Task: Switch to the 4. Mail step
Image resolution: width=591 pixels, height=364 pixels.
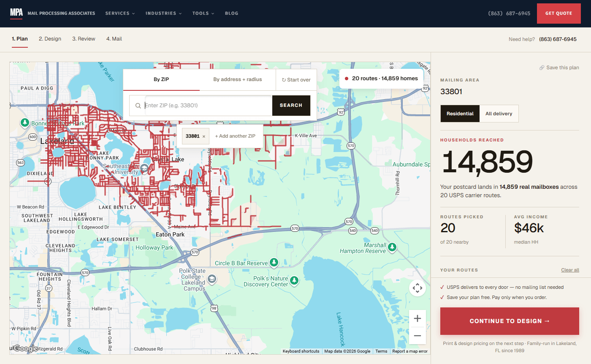Action: 114,39
